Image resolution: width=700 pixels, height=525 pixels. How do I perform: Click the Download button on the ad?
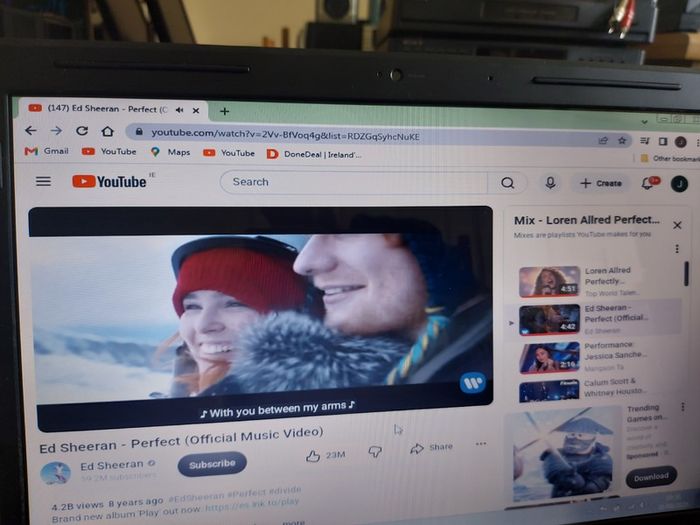coord(651,477)
